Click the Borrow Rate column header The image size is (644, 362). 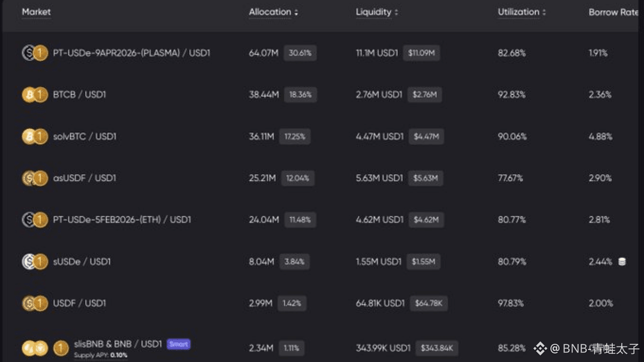click(613, 12)
